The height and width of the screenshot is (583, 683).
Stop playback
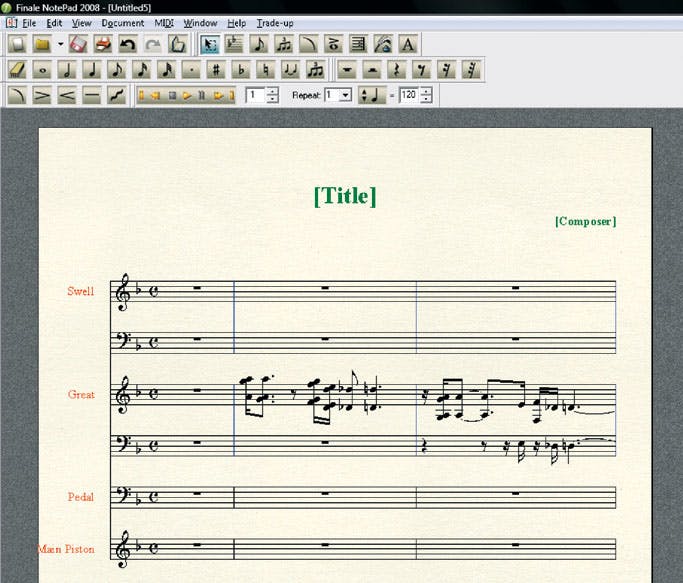(x=172, y=95)
